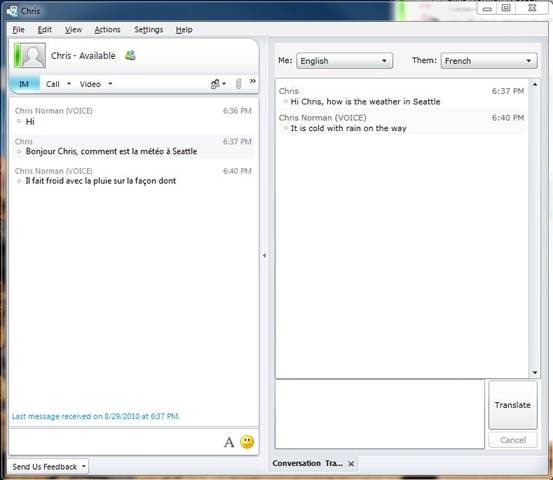Image resolution: width=553 pixels, height=480 pixels.
Task: Click the translator scrollbar up arrow
Action: click(x=535, y=85)
